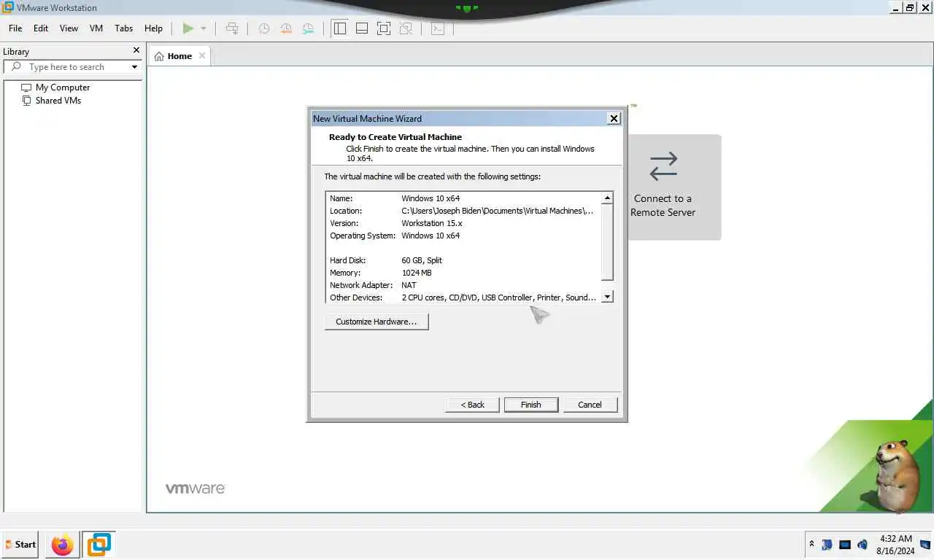The height and width of the screenshot is (560, 934).
Task: Click the Send Ctrl+Alt+Del toolbar icon
Action: 232,28
